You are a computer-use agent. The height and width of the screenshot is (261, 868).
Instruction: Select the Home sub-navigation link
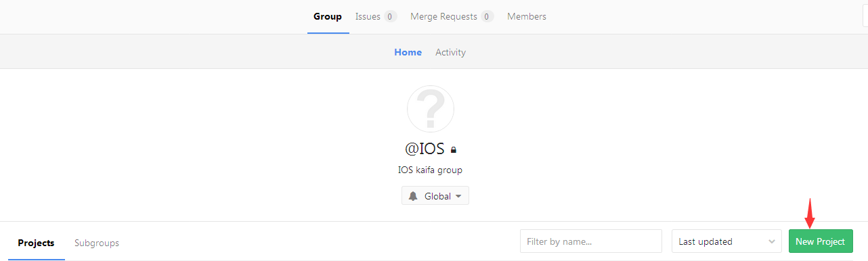[x=408, y=52]
